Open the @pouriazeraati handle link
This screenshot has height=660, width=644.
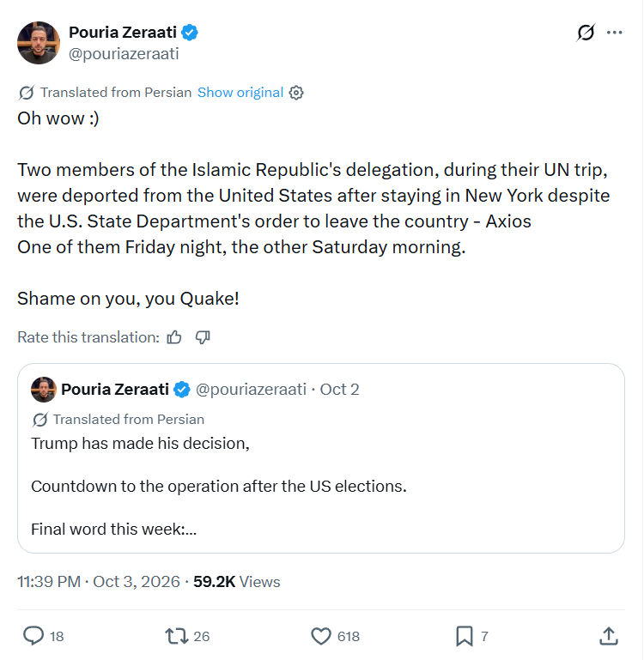[124, 54]
